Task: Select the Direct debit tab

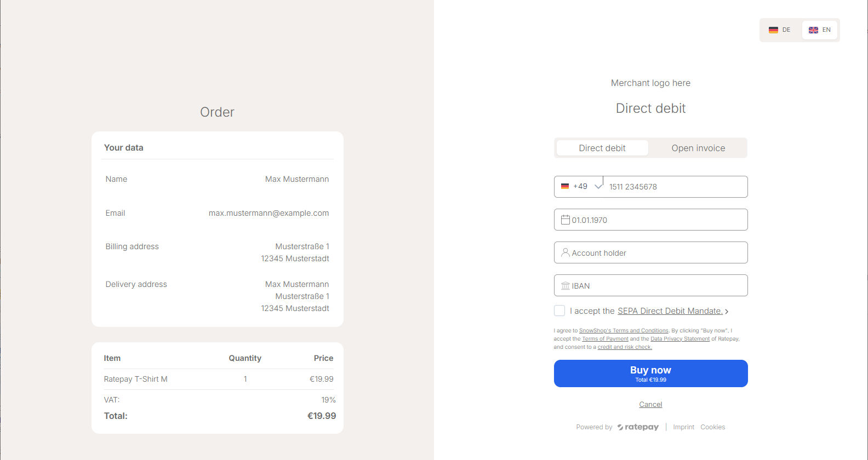Action: click(602, 148)
